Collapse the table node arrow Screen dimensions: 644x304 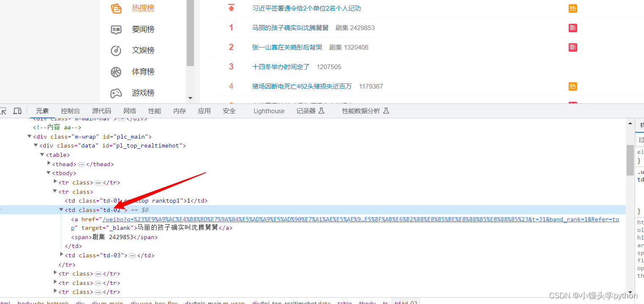(x=42, y=155)
